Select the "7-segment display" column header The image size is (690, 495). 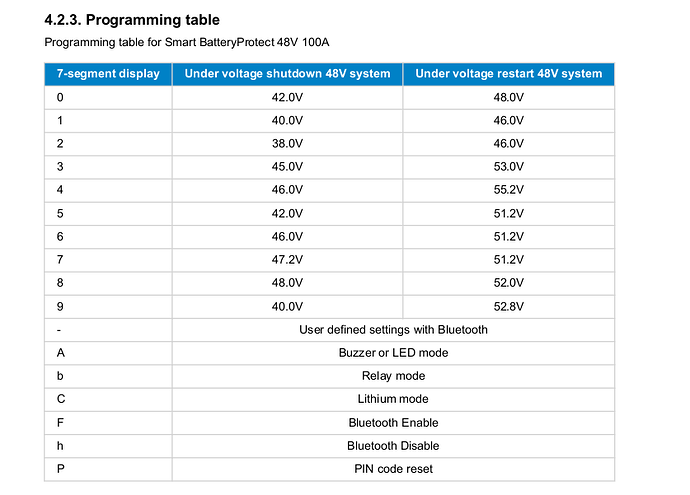(109, 74)
